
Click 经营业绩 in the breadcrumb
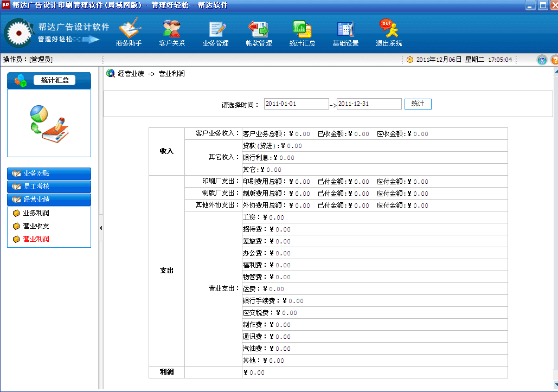(131, 74)
